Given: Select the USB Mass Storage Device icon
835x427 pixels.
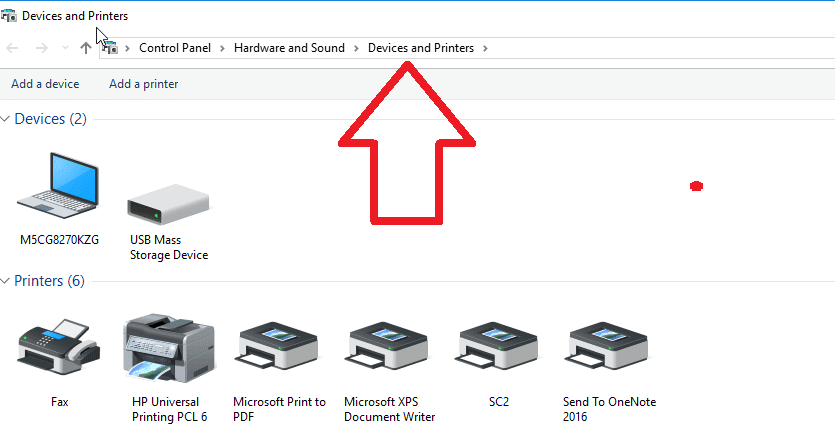Looking at the screenshot, I should [168, 205].
